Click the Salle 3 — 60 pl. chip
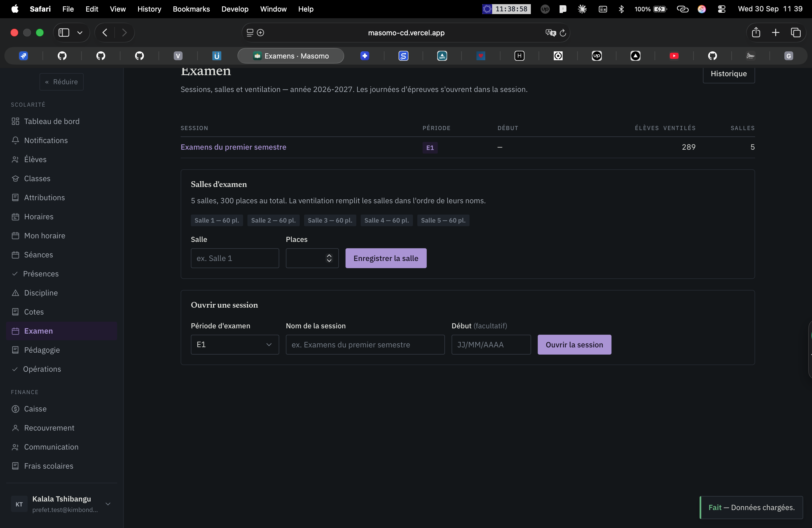 pos(330,220)
